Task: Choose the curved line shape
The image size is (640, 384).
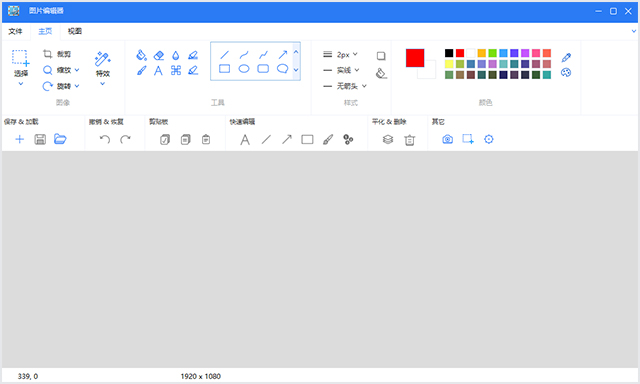Action: (244, 54)
